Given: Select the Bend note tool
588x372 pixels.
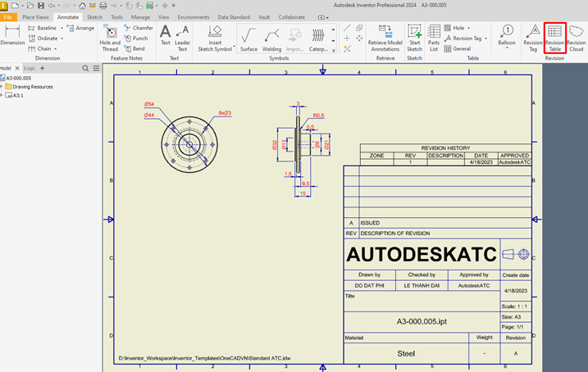Looking at the screenshot, I should click(x=134, y=48).
